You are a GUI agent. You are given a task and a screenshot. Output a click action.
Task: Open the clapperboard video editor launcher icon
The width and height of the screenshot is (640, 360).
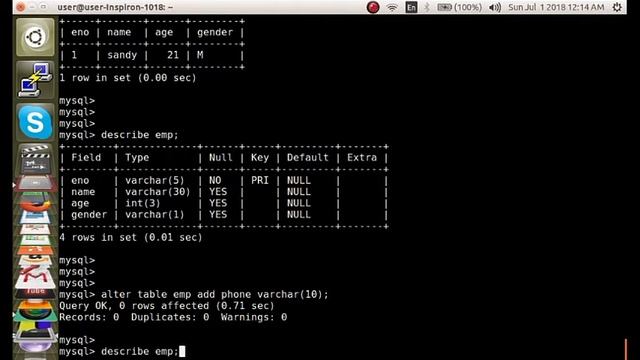pyautogui.click(x=35, y=158)
